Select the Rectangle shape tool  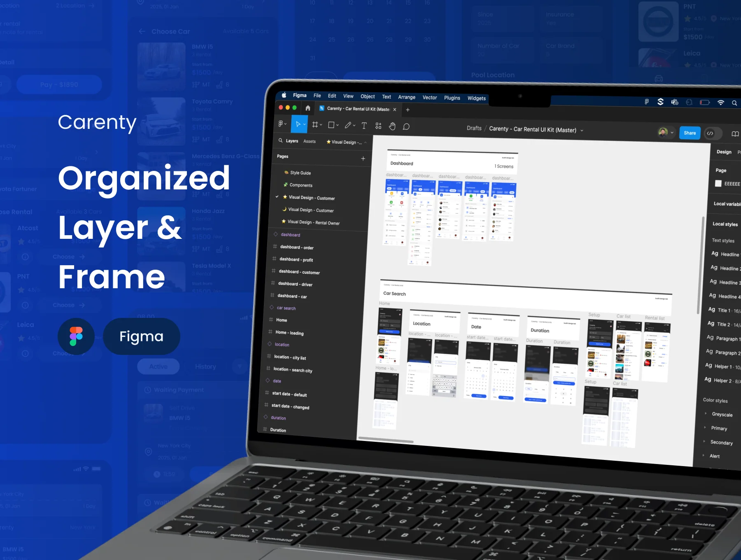tap(331, 125)
